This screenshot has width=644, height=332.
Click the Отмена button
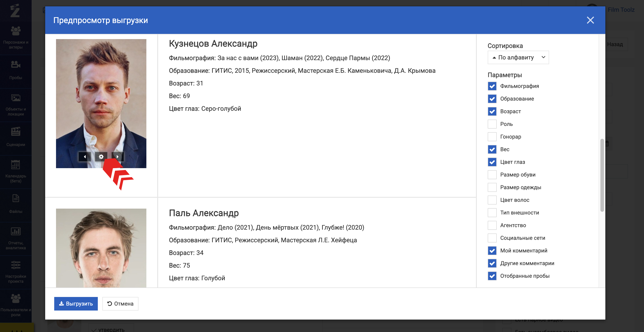tap(120, 304)
